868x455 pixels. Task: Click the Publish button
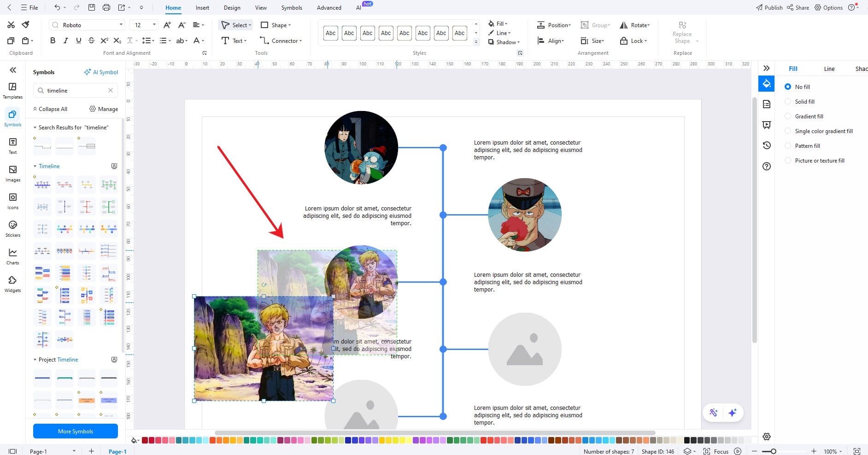[x=769, y=8]
